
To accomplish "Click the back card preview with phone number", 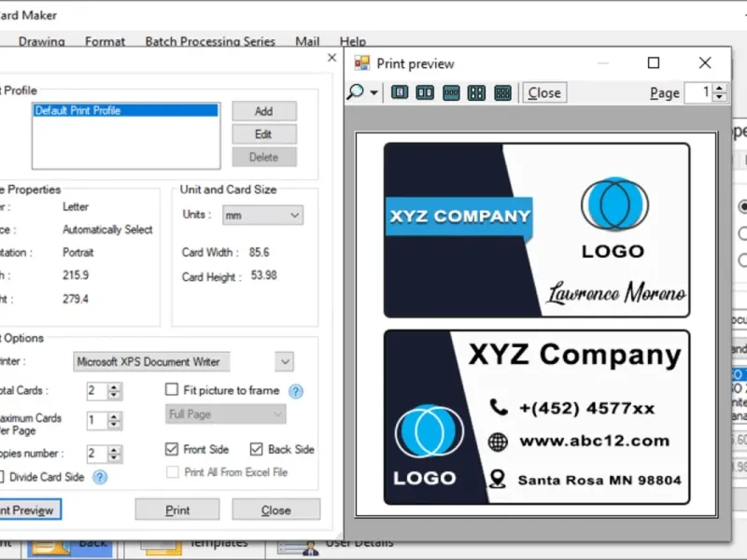I will (537, 417).
